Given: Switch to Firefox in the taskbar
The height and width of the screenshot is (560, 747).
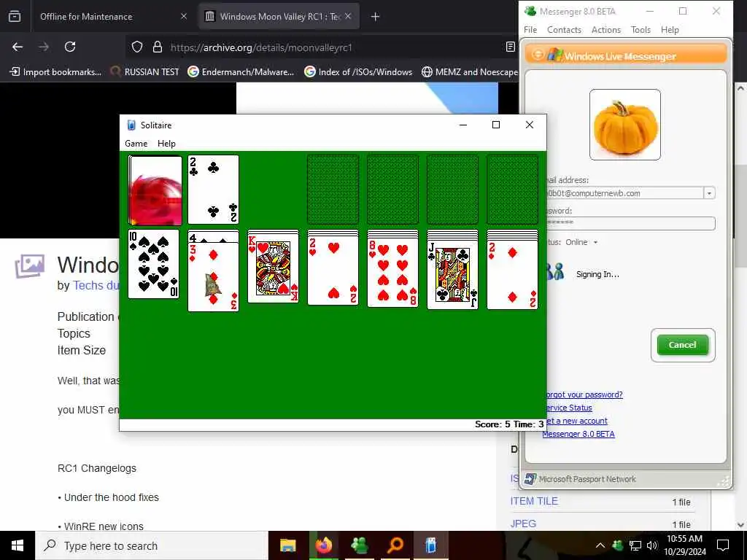Looking at the screenshot, I should tap(323, 545).
